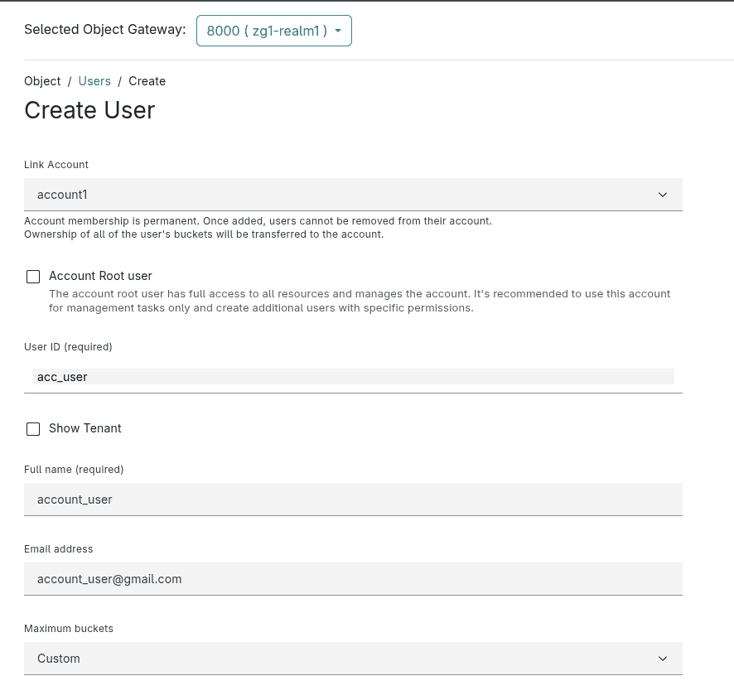
Task: Click the caret on the gateway selector
Action: pyautogui.click(x=338, y=31)
